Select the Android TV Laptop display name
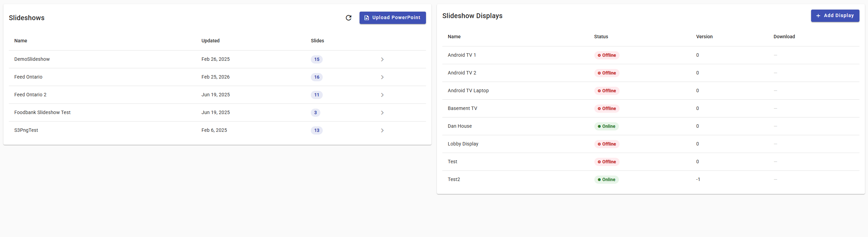The height and width of the screenshot is (237, 868). pyautogui.click(x=468, y=91)
